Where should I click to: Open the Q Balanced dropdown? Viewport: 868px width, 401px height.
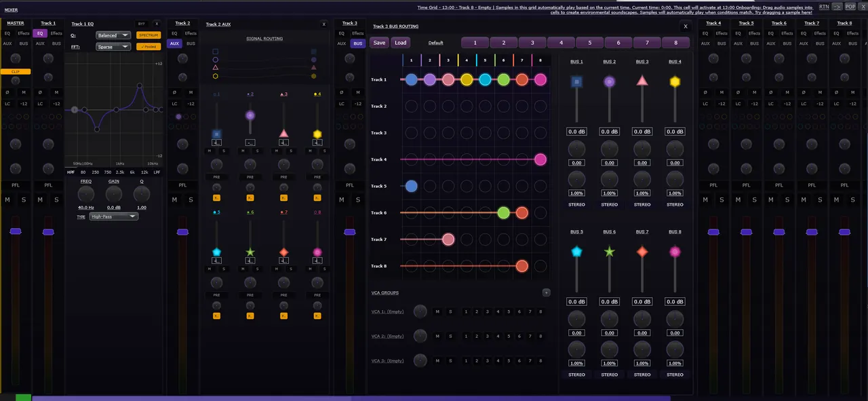113,35
